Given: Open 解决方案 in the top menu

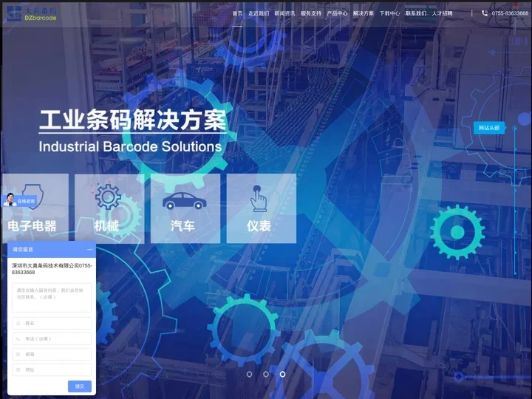Looking at the screenshot, I should pos(363,13).
